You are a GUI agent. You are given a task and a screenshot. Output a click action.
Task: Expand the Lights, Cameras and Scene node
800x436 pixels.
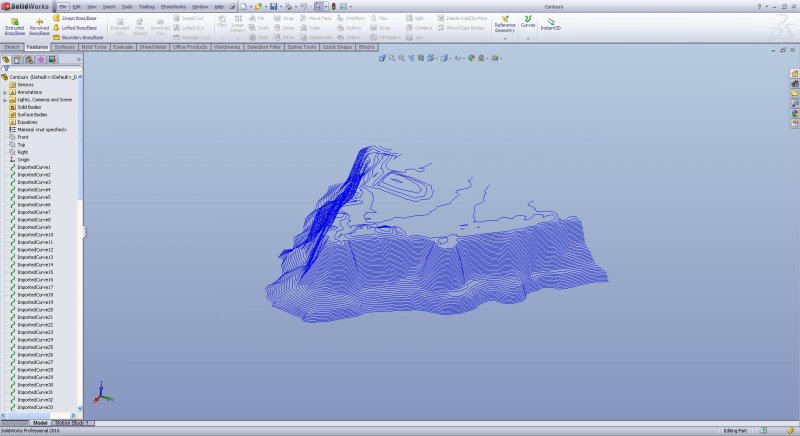tap(5, 100)
